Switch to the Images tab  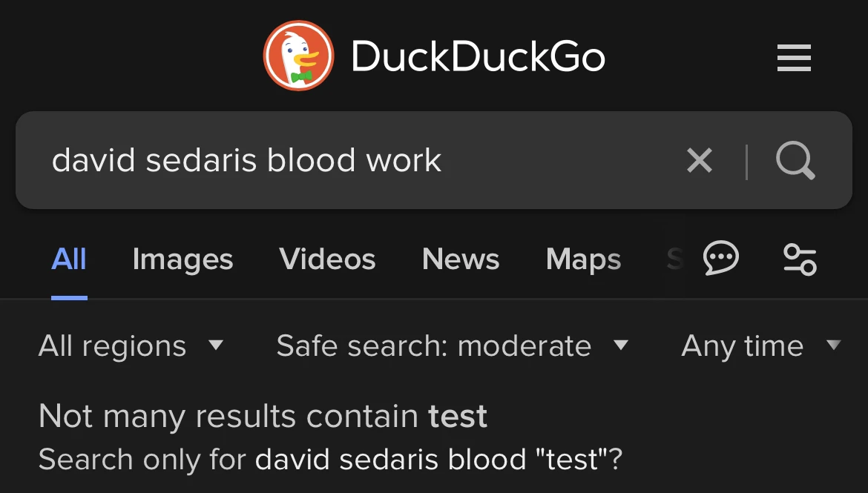[x=182, y=259]
